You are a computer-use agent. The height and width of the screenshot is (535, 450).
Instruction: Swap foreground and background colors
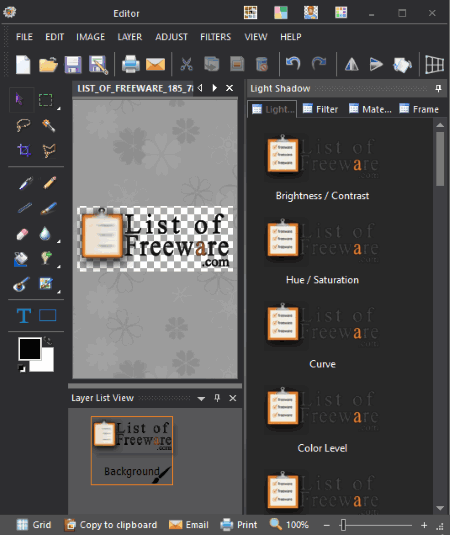point(48,341)
